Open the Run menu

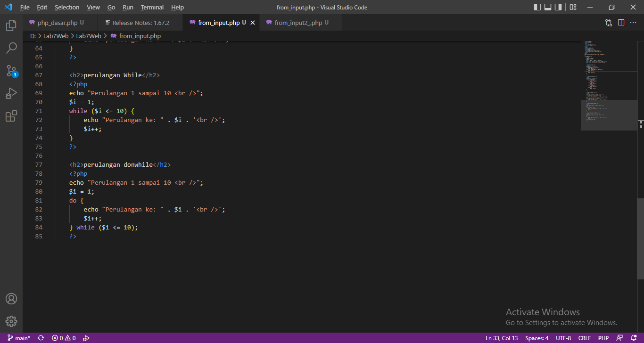coord(128,7)
